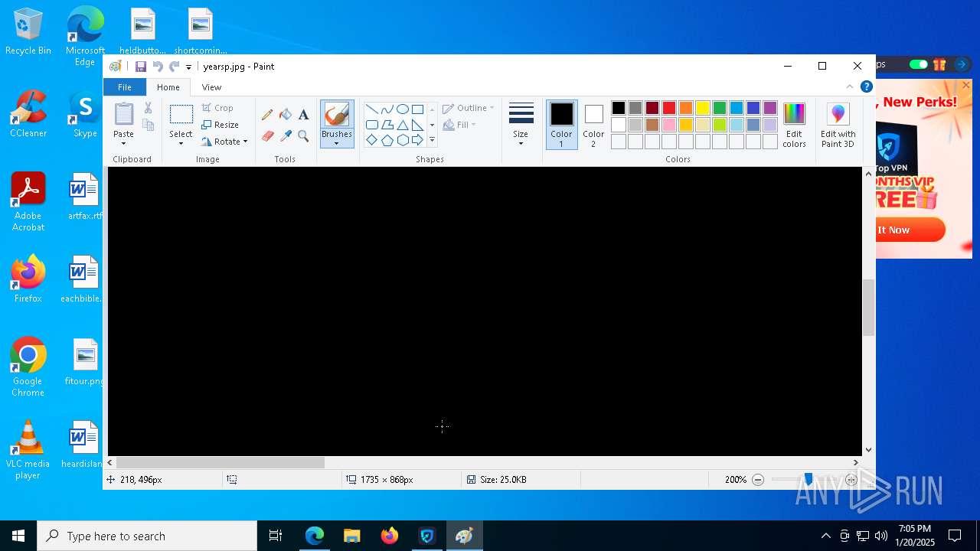The height and width of the screenshot is (551, 980).
Task: Click the Redo arrow in title bar
Action: [174, 67]
